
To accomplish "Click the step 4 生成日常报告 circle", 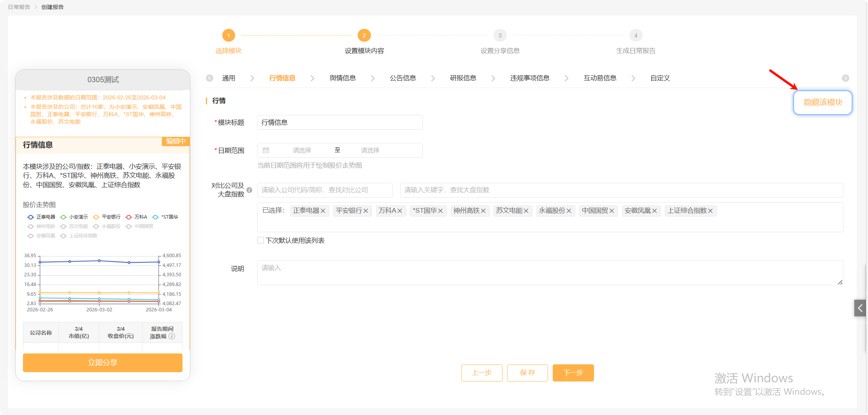I will click(636, 35).
